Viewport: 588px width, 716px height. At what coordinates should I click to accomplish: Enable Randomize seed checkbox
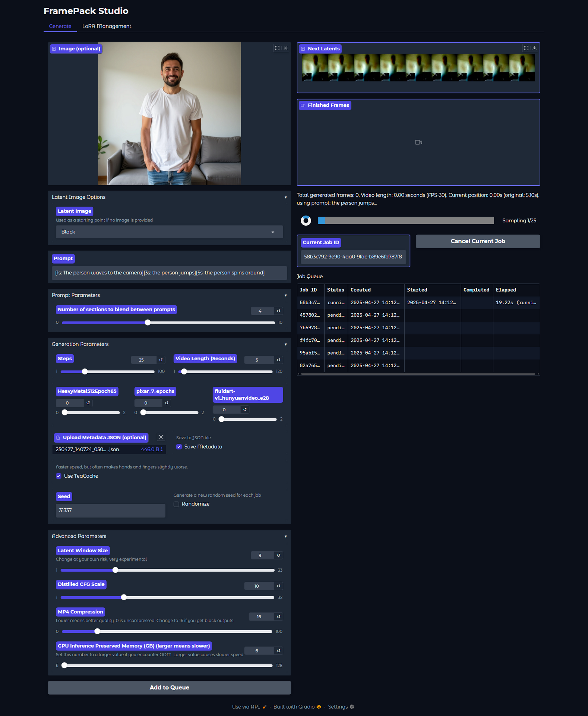pyautogui.click(x=177, y=504)
